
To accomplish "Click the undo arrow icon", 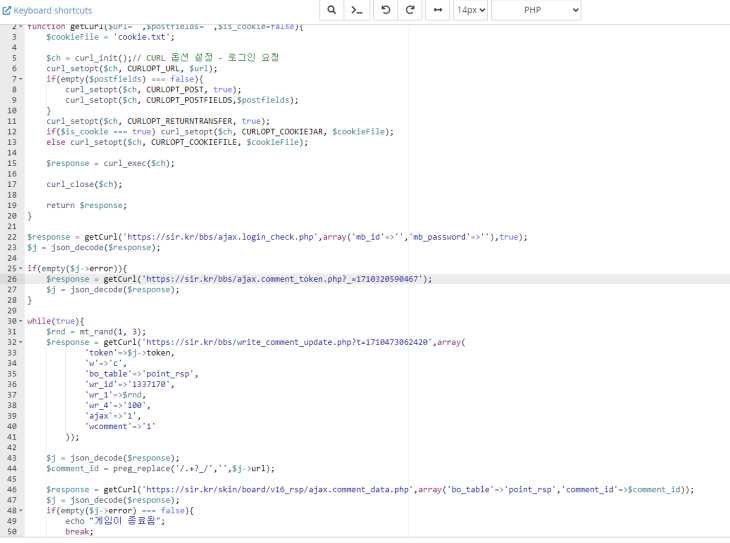I will [x=386, y=10].
